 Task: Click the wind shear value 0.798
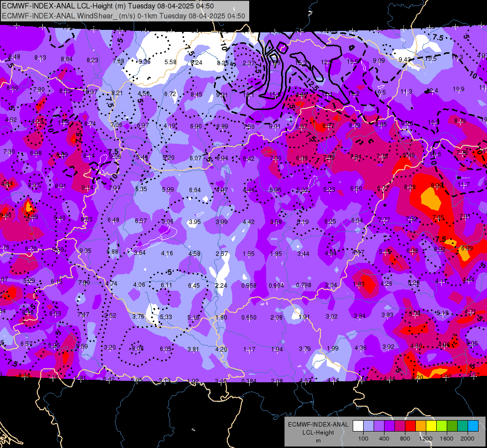click(303, 285)
